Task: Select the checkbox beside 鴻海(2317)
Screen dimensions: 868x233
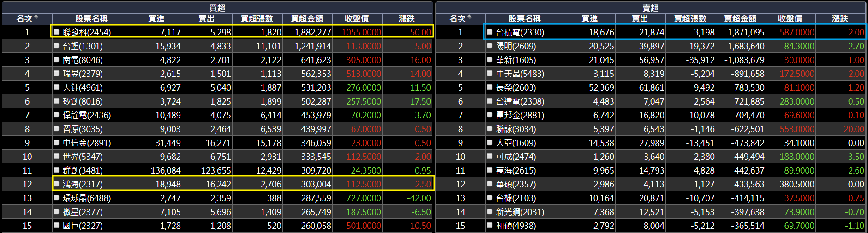Action: (56, 184)
